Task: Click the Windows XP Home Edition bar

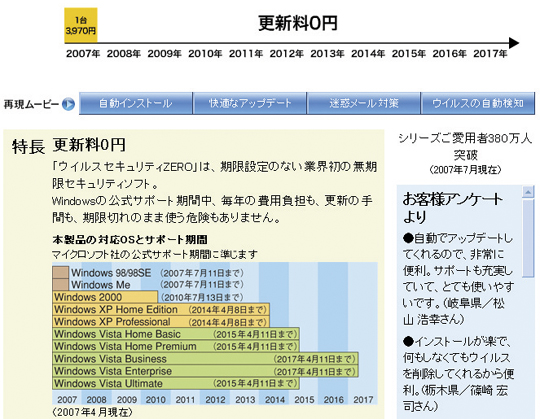Action: (x=161, y=310)
